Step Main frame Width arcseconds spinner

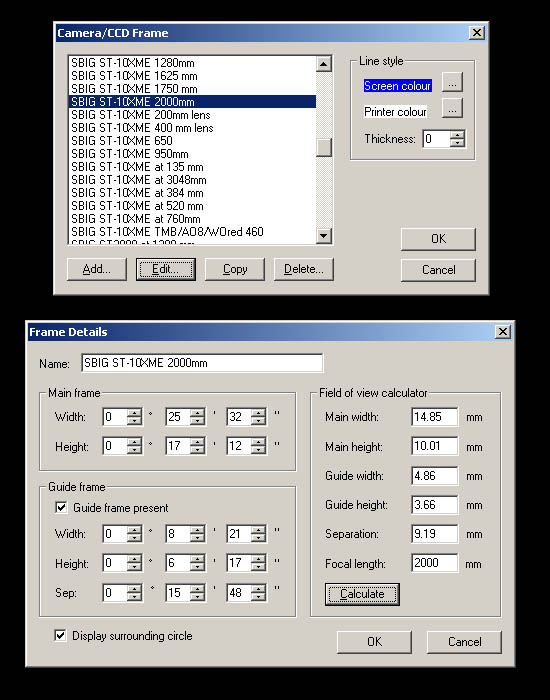pos(258,417)
